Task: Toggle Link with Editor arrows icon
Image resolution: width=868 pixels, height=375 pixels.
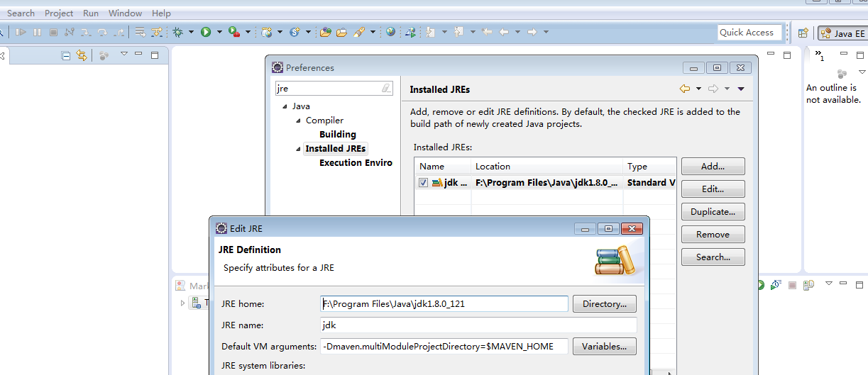Action: point(82,55)
